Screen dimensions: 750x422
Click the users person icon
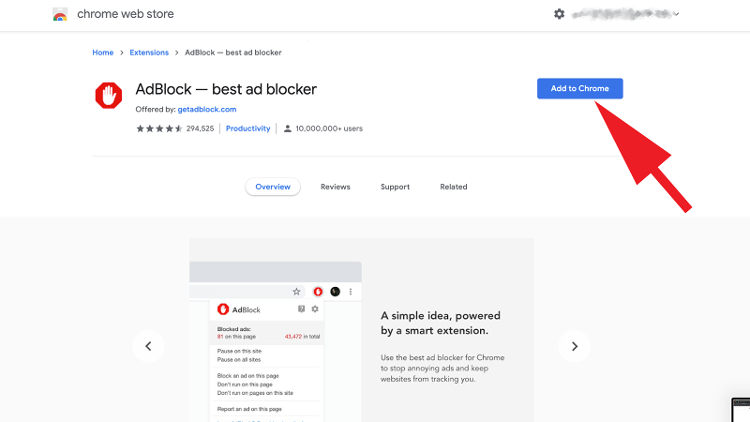[287, 128]
